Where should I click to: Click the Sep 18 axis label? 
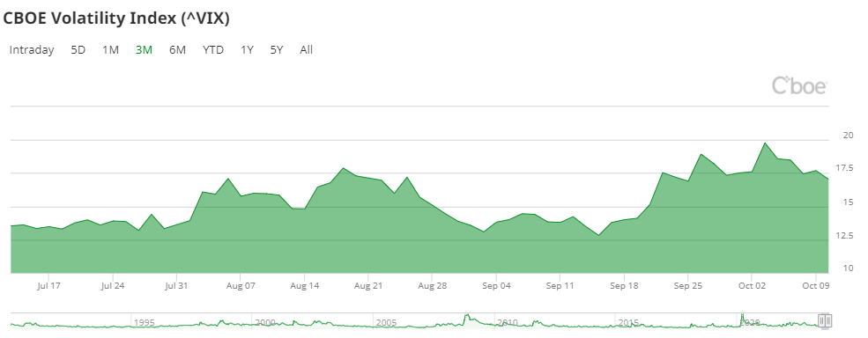click(624, 286)
